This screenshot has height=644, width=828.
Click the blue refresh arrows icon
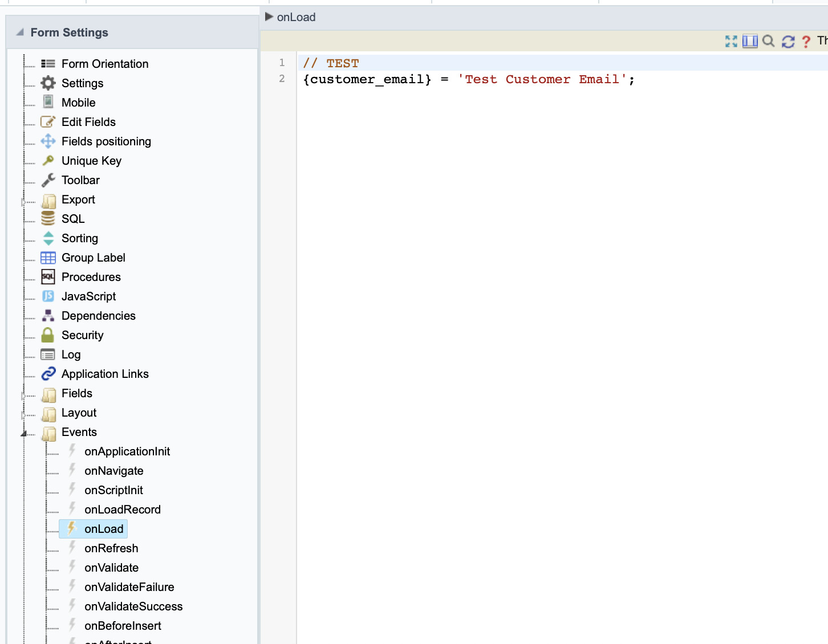click(788, 42)
